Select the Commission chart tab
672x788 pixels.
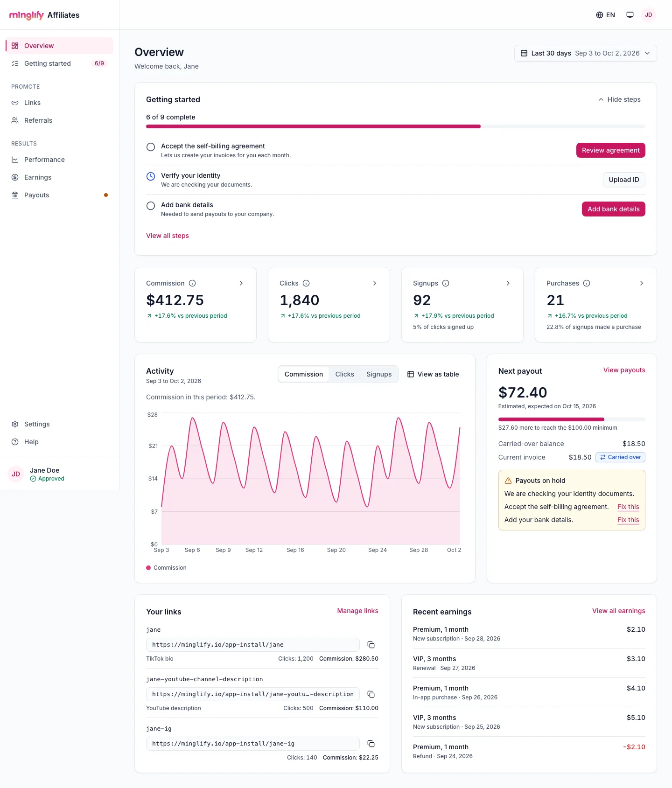point(304,374)
